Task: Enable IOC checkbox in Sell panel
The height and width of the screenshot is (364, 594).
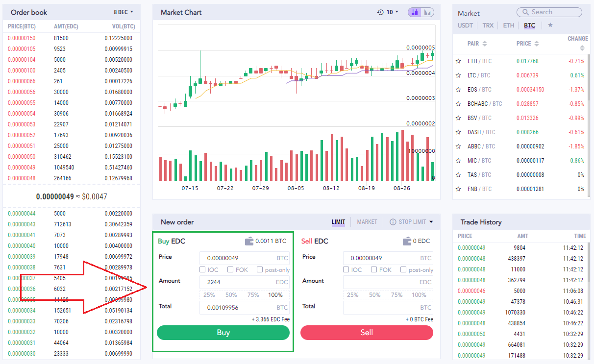Action: 346,269
